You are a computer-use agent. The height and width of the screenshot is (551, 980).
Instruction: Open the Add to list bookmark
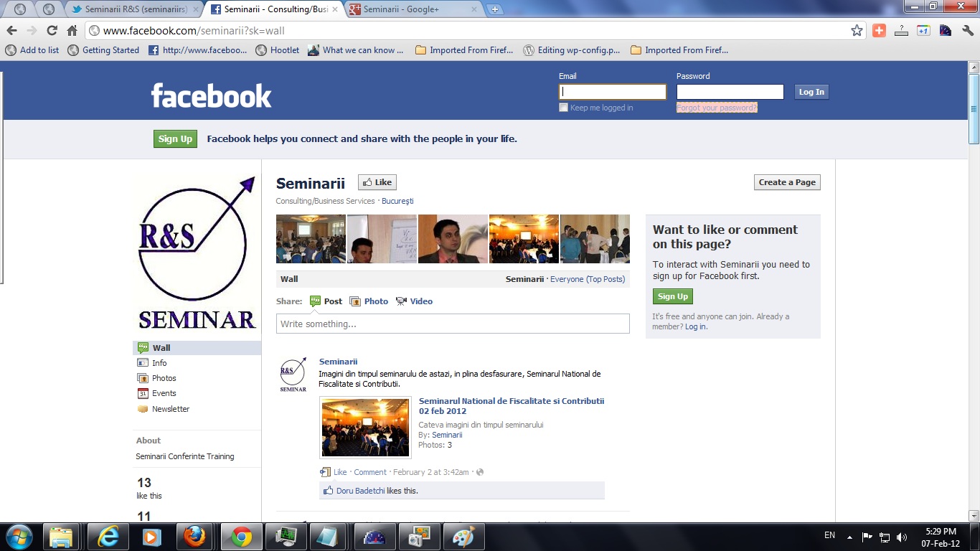(32, 50)
